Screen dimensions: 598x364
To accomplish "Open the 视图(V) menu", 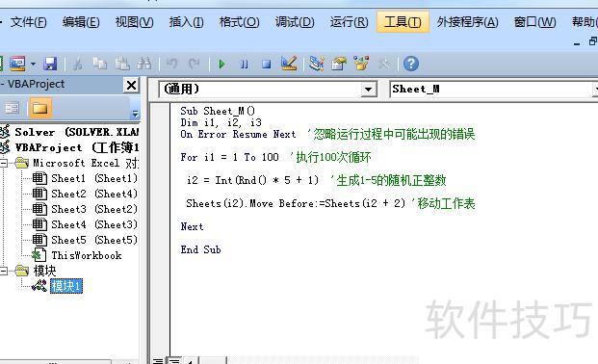I will pyautogui.click(x=134, y=22).
